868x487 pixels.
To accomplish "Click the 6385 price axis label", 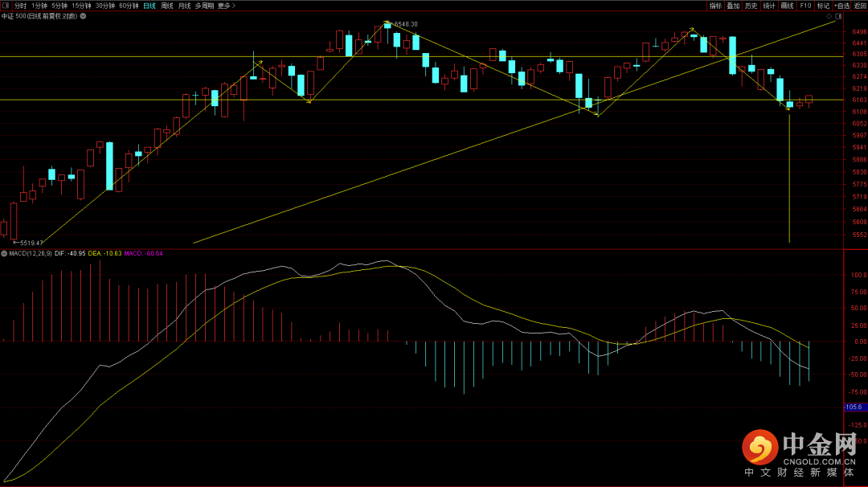I will 859,54.
